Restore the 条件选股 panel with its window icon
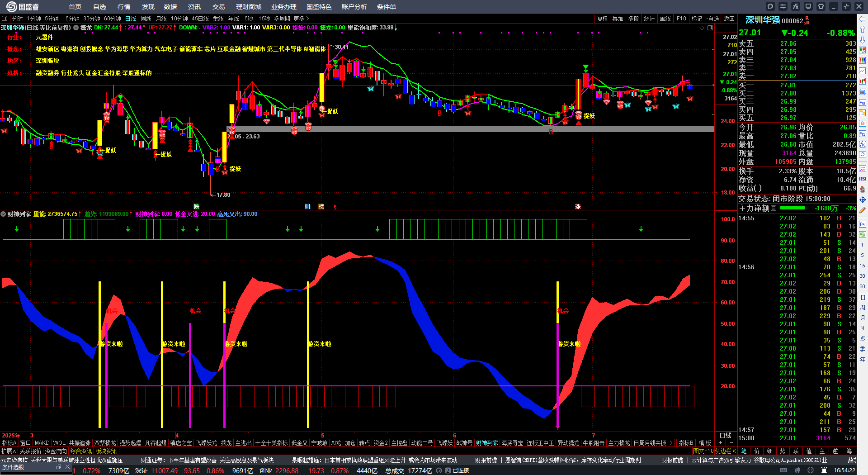Screen dimensions: 868x475 pyautogui.click(x=59, y=467)
